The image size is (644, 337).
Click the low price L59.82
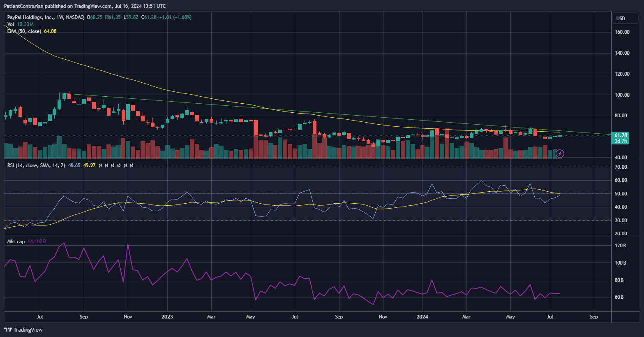131,17
